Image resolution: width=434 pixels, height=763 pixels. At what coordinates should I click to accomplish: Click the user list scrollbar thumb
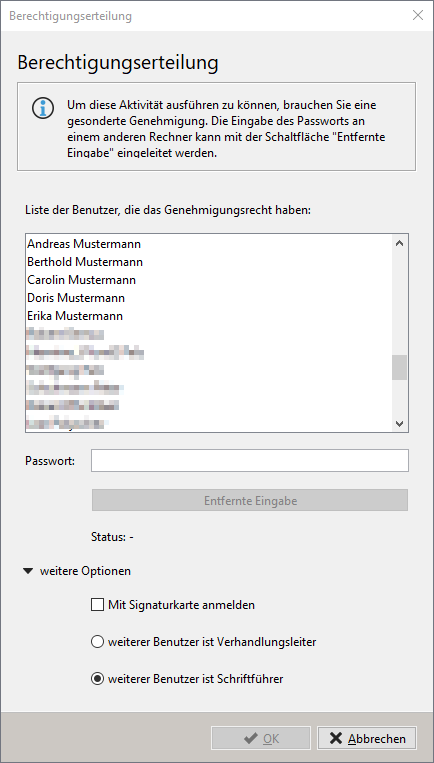point(399,367)
